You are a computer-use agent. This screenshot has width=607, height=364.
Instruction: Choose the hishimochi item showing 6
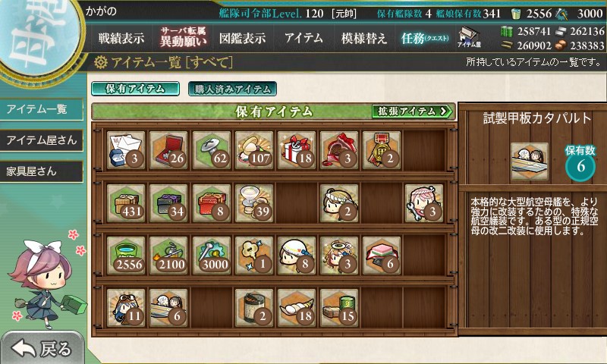(x=382, y=256)
